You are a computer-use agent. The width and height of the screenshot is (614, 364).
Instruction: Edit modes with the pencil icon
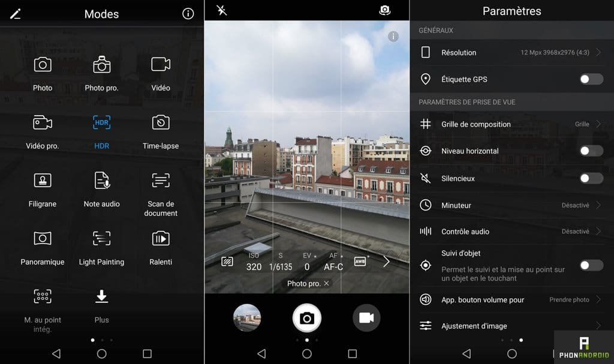click(x=15, y=14)
